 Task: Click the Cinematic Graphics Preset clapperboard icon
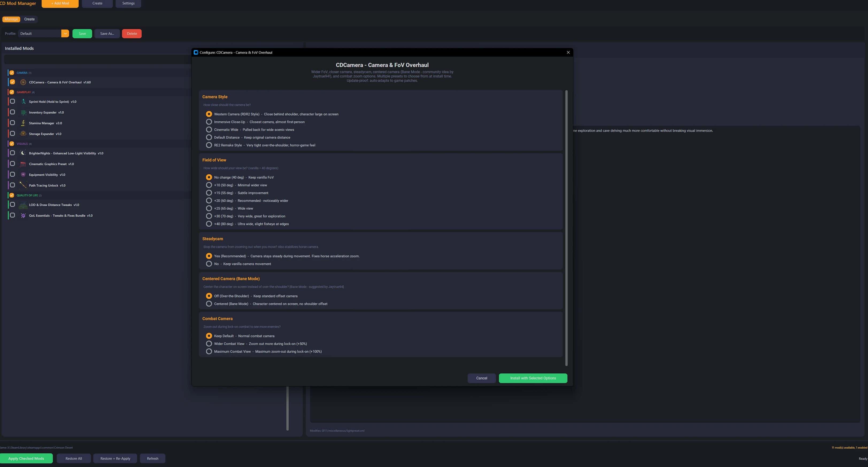[23, 164]
